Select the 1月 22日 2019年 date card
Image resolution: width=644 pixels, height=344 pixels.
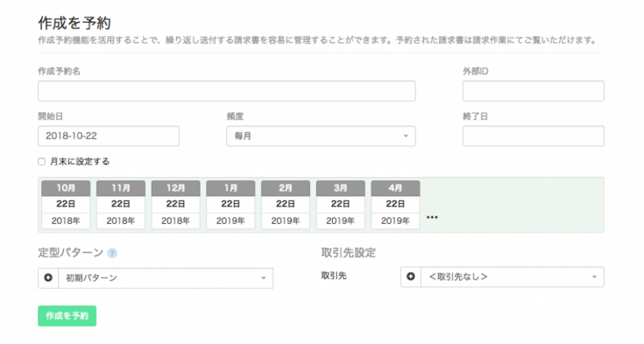pyautogui.click(x=230, y=205)
